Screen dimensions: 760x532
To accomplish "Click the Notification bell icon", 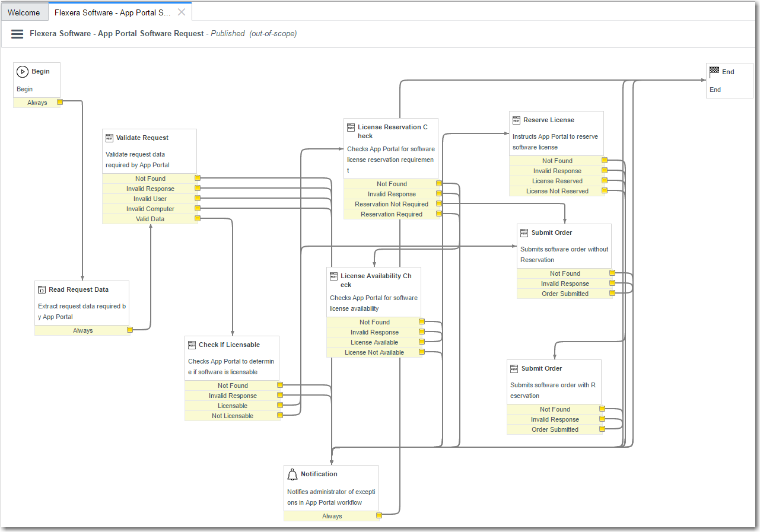I will tap(292, 474).
